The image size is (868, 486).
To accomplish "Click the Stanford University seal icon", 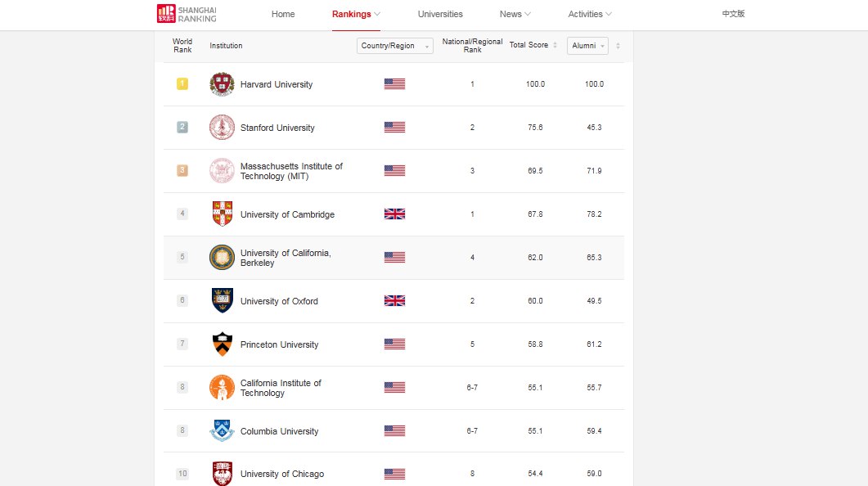I will click(222, 128).
